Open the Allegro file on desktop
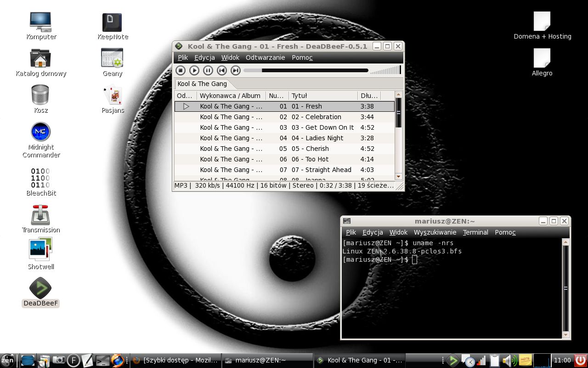 [x=542, y=63]
